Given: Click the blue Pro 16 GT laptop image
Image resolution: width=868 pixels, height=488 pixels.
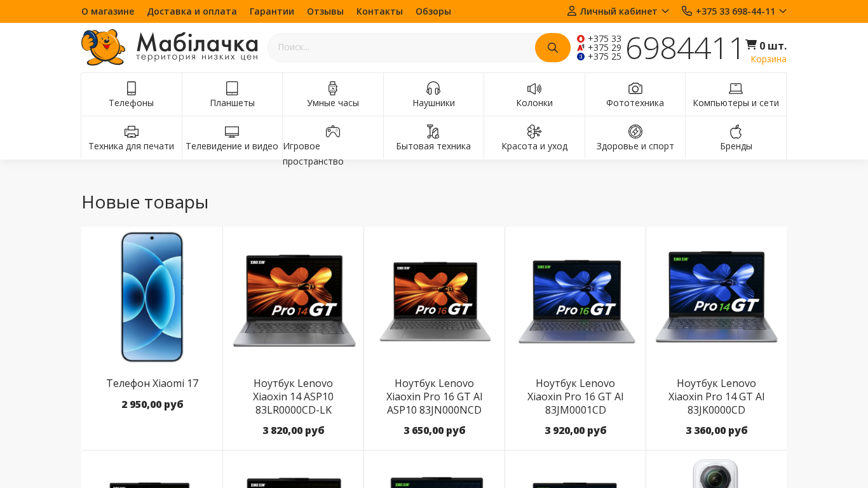Looking at the screenshot, I should [x=576, y=301].
